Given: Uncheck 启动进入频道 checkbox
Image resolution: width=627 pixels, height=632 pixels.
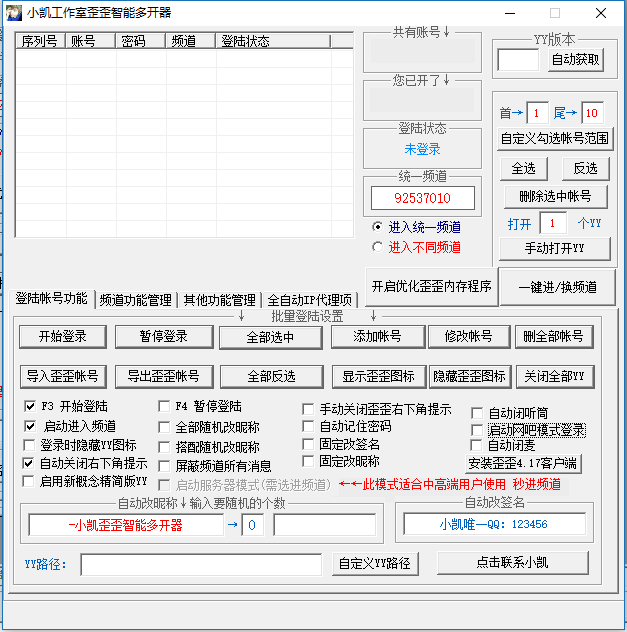Looking at the screenshot, I should coord(29,426).
